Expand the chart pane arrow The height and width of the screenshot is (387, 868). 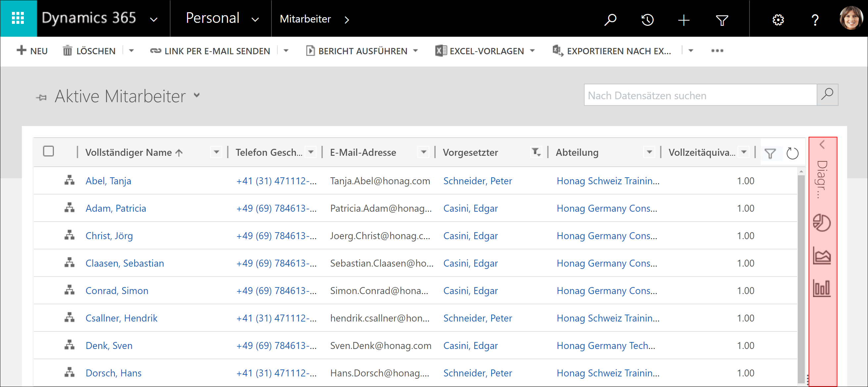pos(822,145)
